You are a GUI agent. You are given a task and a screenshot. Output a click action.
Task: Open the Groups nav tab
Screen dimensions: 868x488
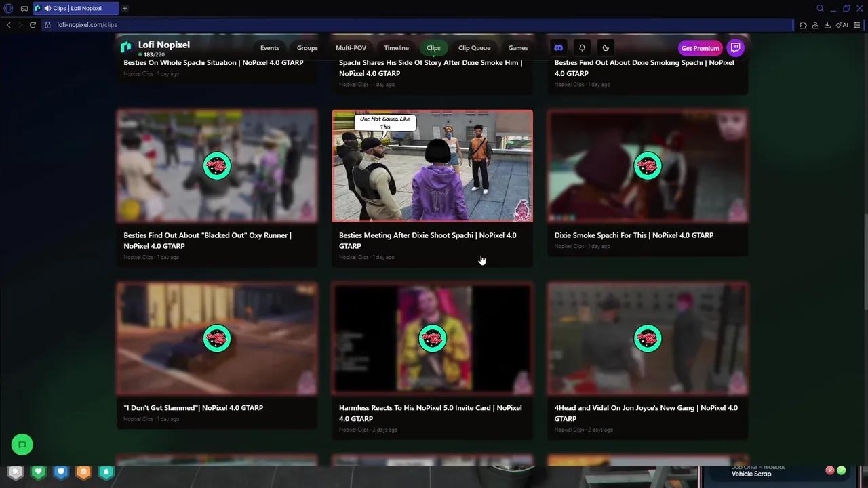tap(307, 48)
